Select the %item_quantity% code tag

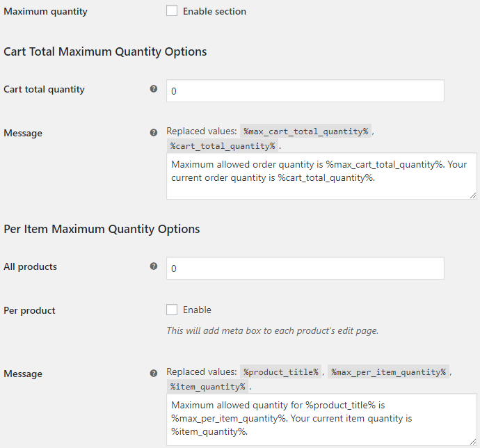pos(207,387)
